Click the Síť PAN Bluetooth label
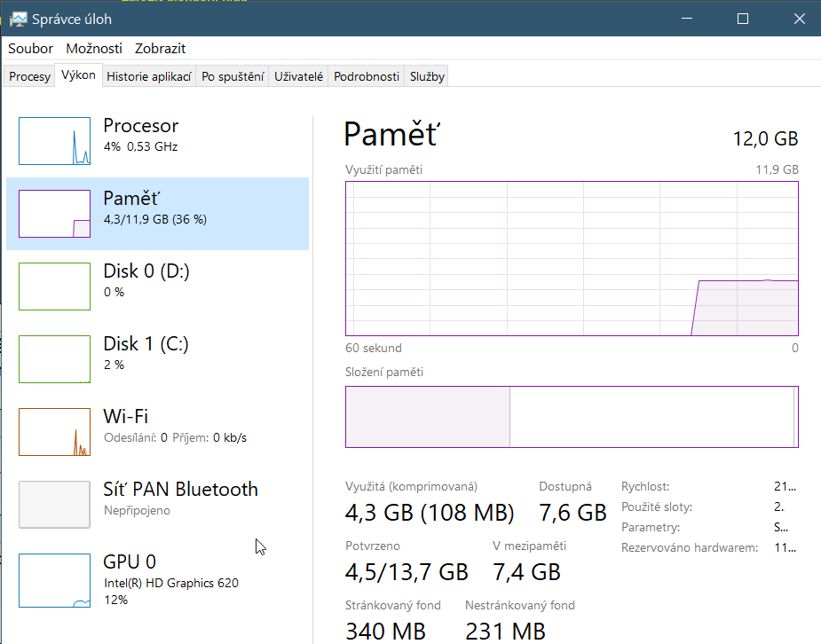Viewport: 821px width, 644px height. click(181, 490)
